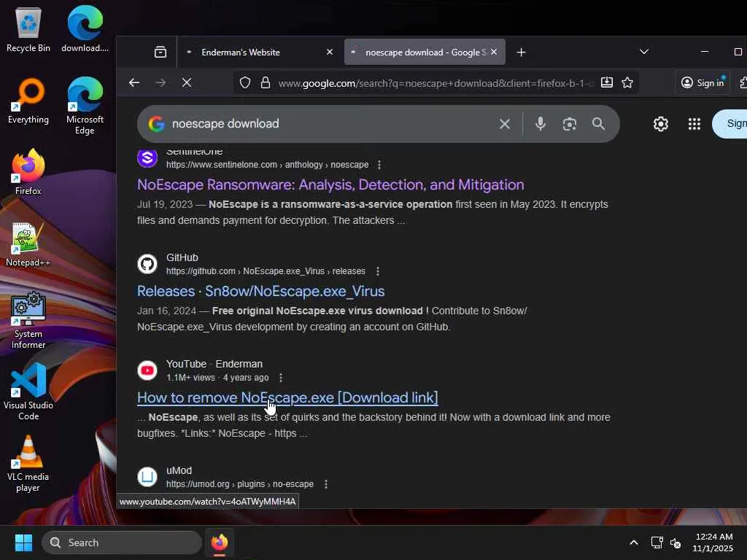Open VLC media player desktop shortcut
This screenshot has height=560, width=747.
coord(28,463)
